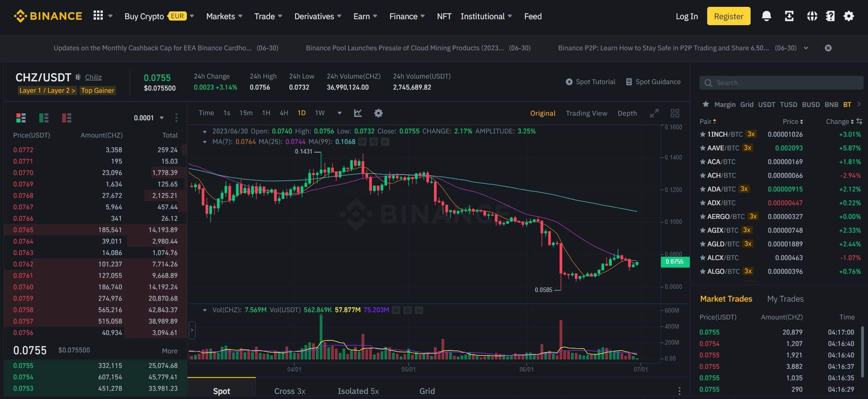
Task: Favorite the ALGO/BTC pair star
Action: pos(703,271)
